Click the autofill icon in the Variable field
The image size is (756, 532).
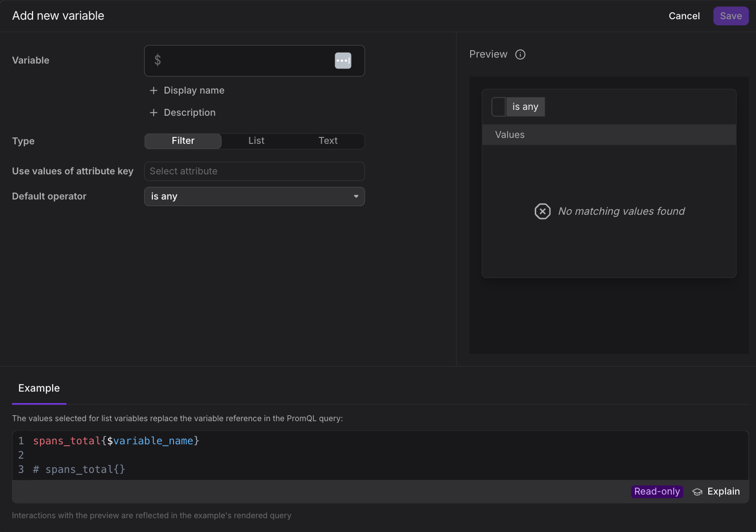tap(343, 61)
